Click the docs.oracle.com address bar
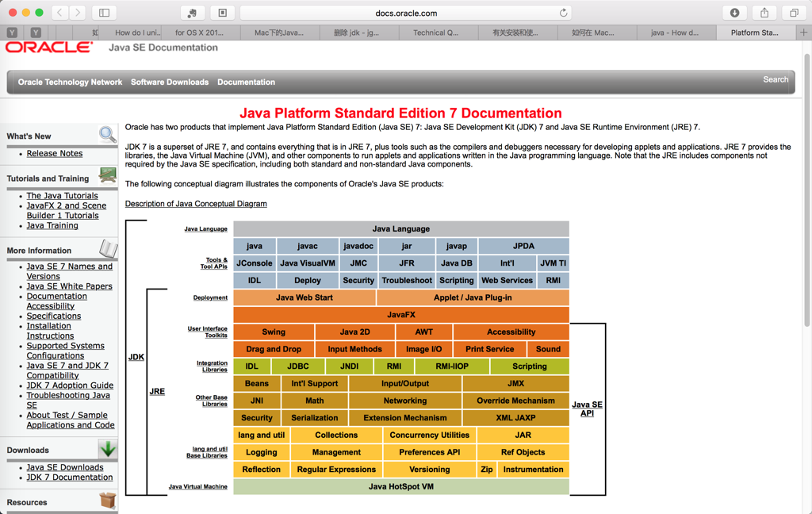This screenshot has width=812, height=514. click(406, 13)
